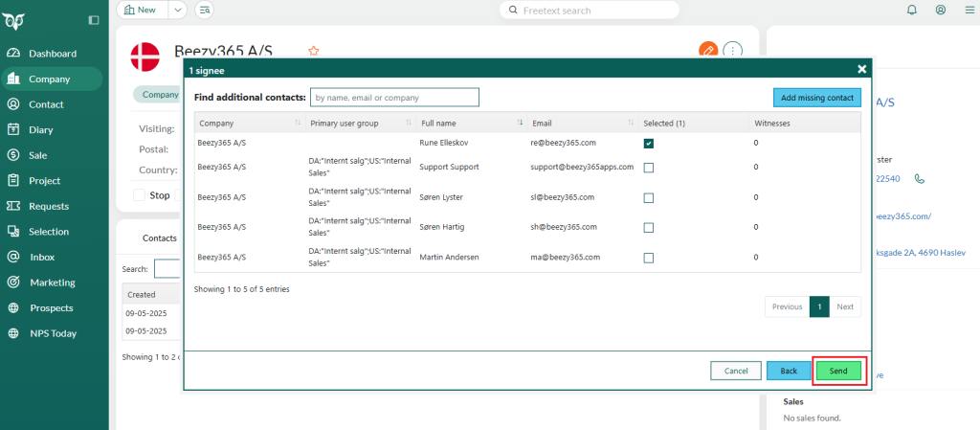Click the Marketing target icon
This screenshot has height=430, width=980.
click(x=13, y=283)
